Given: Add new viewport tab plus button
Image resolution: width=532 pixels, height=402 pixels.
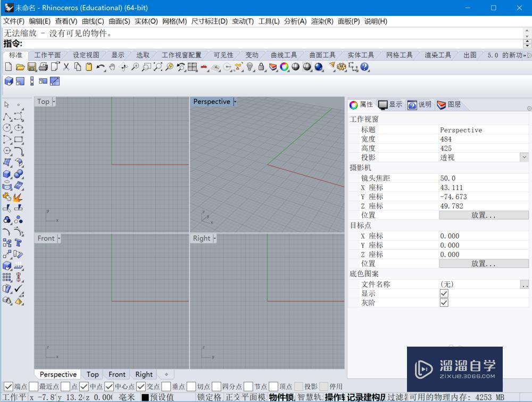Looking at the screenshot, I should click(x=166, y=374).
